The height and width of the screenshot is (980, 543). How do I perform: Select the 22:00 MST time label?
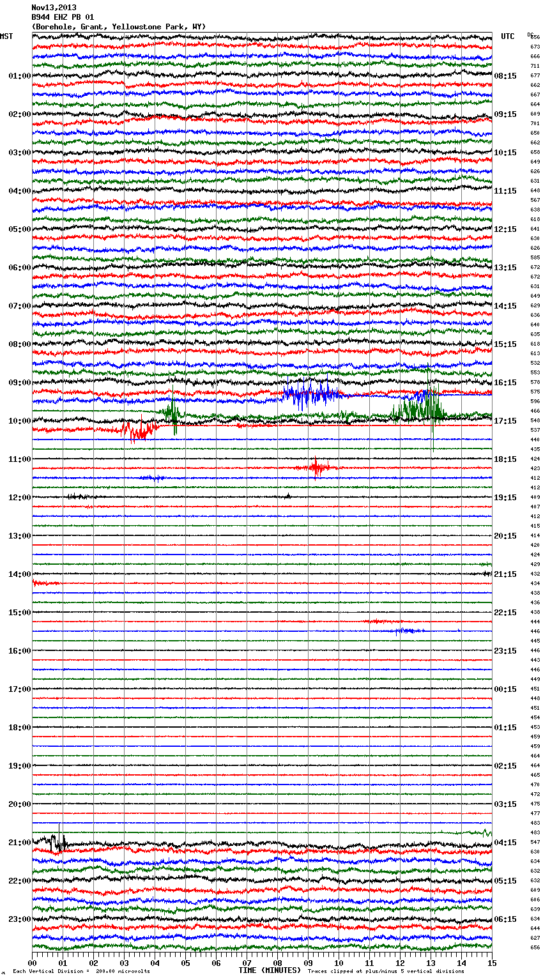click(20, 881)
